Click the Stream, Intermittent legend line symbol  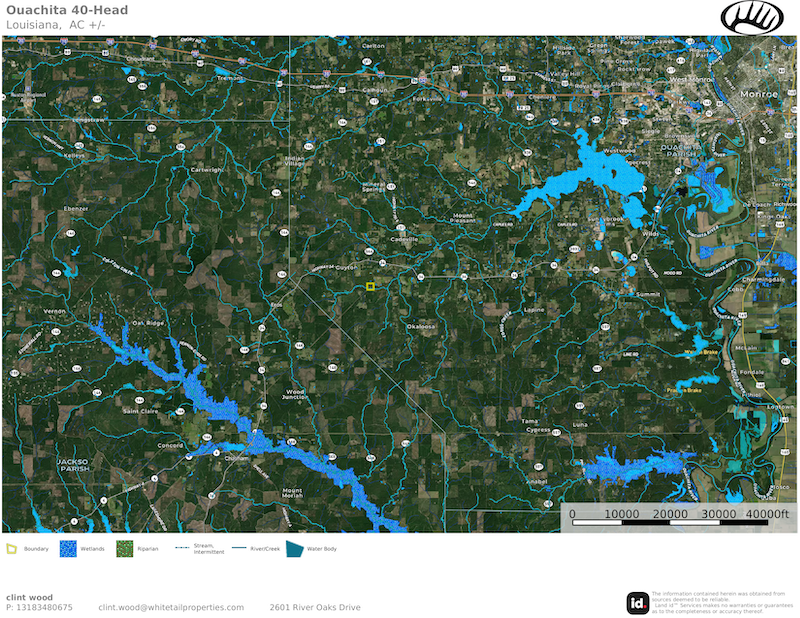[x=183, y=549]
